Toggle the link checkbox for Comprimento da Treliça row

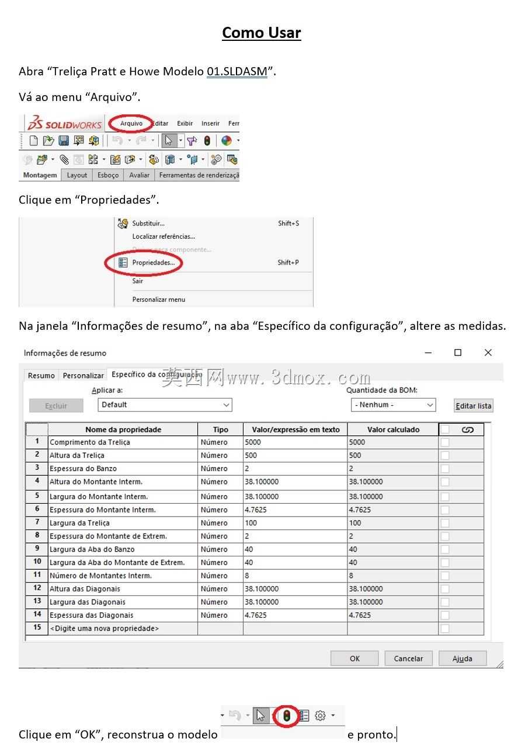tap(445, 443)
